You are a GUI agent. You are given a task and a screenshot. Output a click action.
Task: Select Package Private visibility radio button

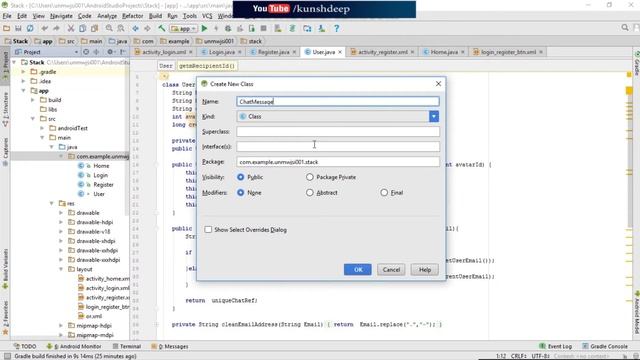point(310,177)
